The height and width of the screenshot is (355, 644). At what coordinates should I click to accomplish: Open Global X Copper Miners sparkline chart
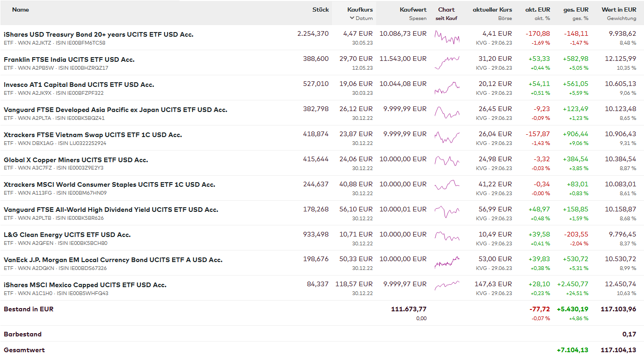447,163
